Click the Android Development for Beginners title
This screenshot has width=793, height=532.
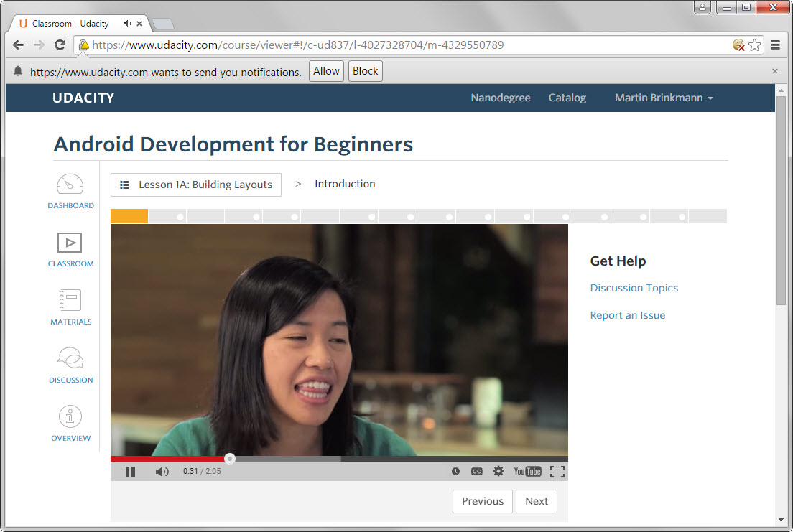233,144
